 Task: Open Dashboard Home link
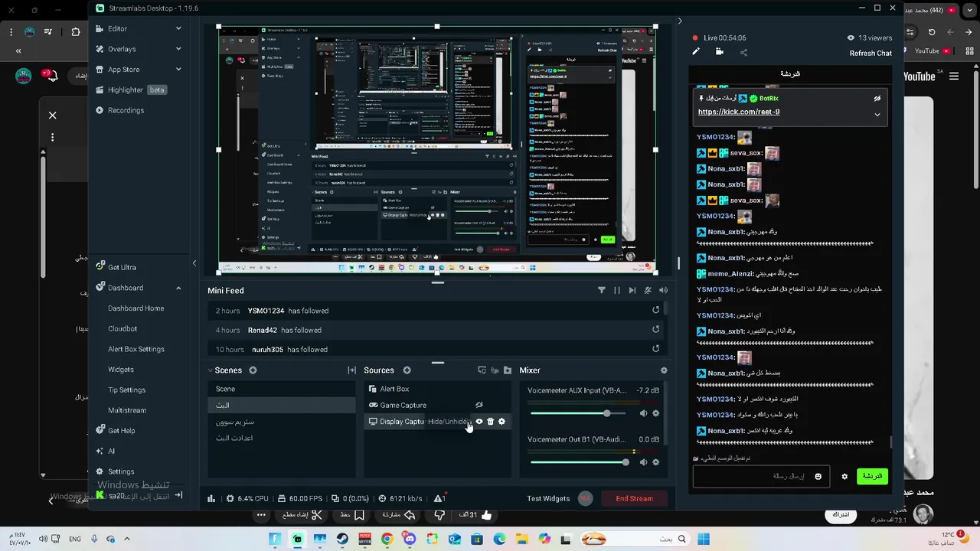(x=136, y=308)
